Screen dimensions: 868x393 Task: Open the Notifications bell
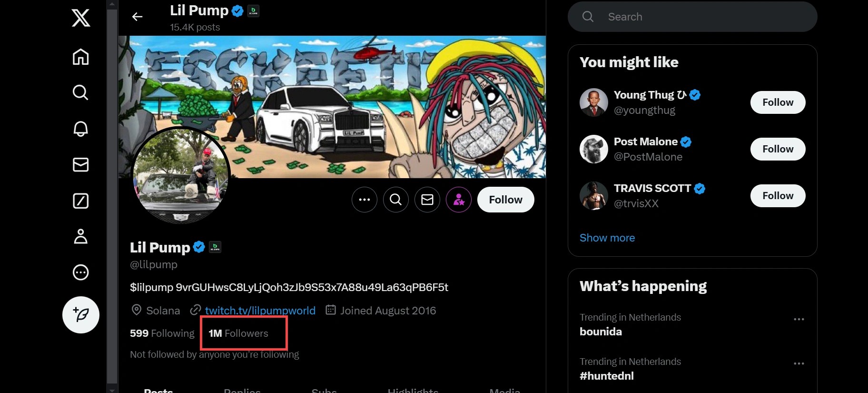(80, 129)
